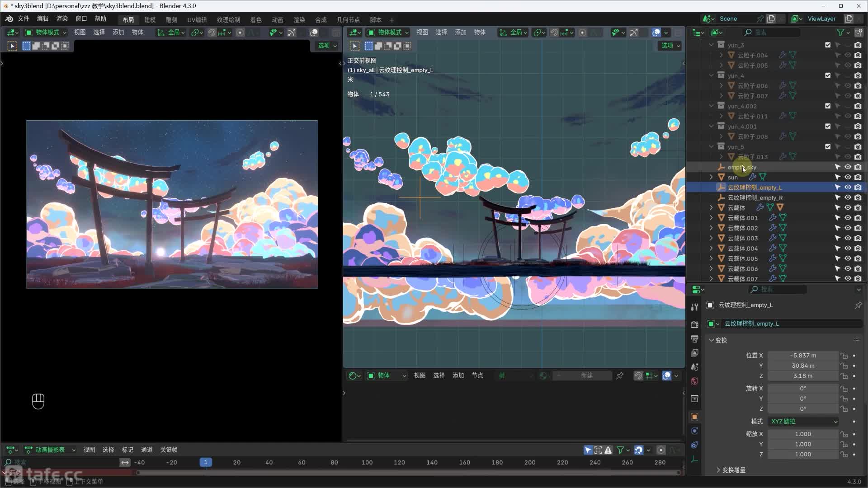Click 选项 button in right viewport

[670, 46]
